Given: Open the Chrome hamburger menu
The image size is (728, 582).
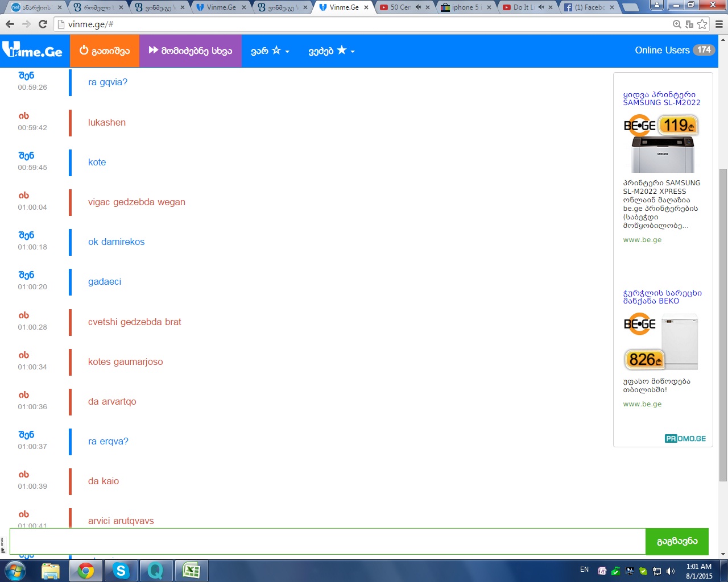Looking at the screenshot, I should 719,24.
